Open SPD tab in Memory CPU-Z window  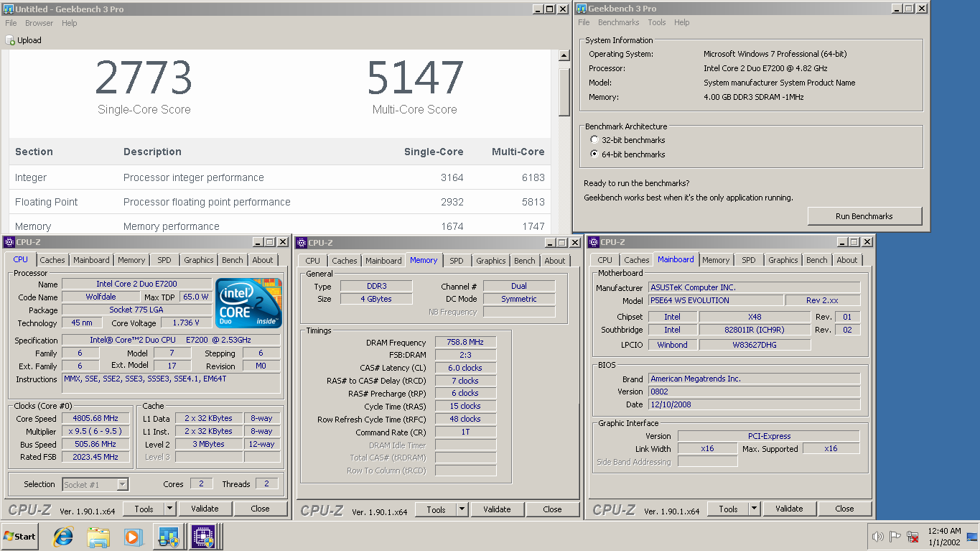[x=457, y=261]
